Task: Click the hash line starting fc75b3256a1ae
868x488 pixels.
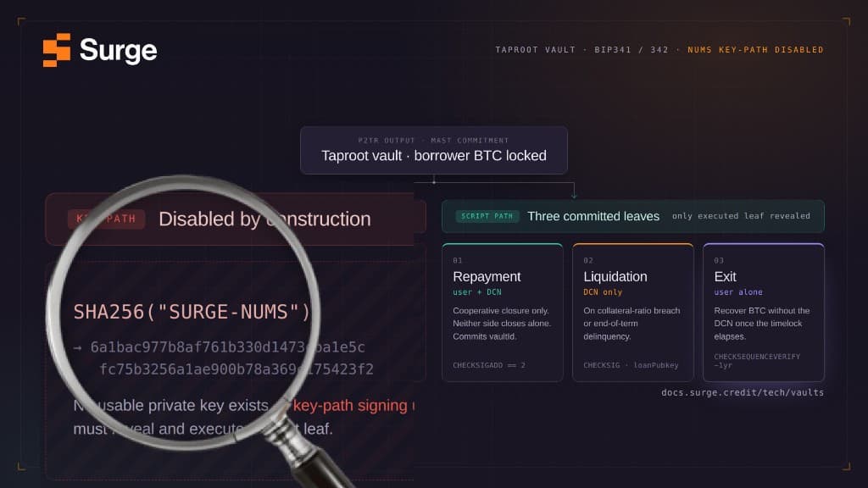Action: (236, 369)
